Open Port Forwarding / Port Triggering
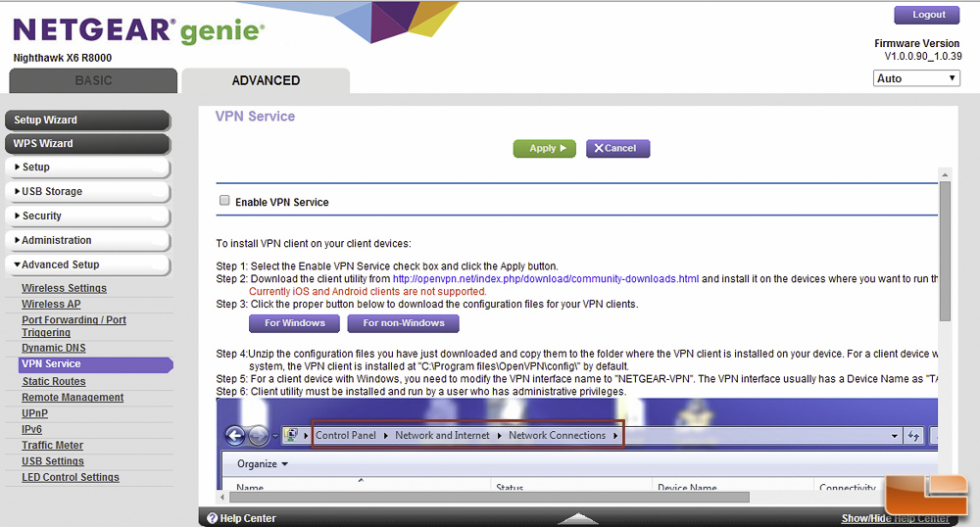This screenshot has width=980, height=527. point(73,326)
